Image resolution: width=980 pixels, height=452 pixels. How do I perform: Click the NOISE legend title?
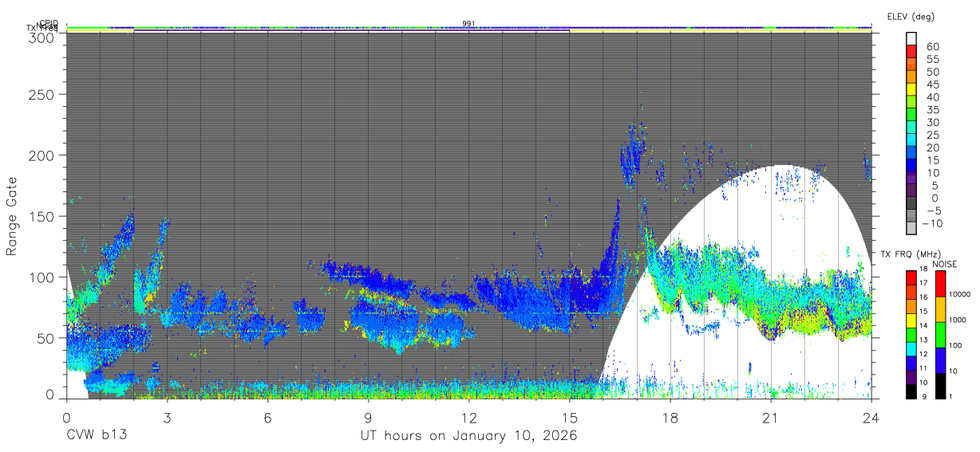coord(944,263)
